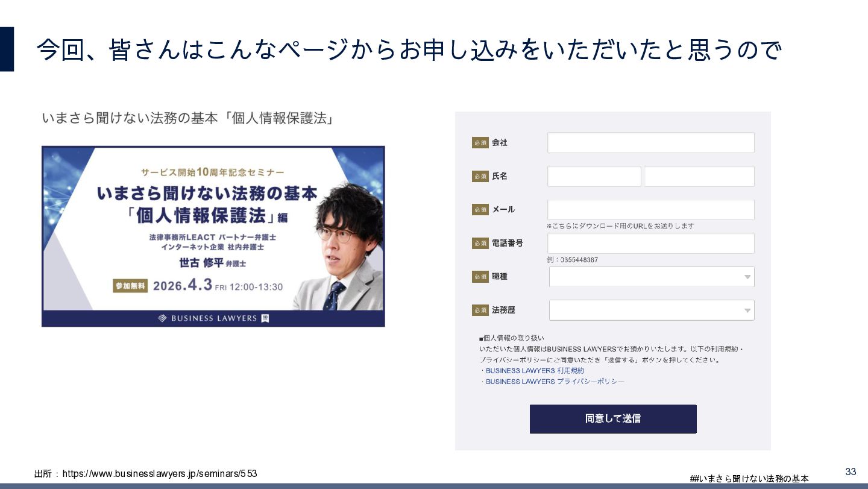Open the 法務歴 dropdown list
868x489 pixels.
[652, 311]
